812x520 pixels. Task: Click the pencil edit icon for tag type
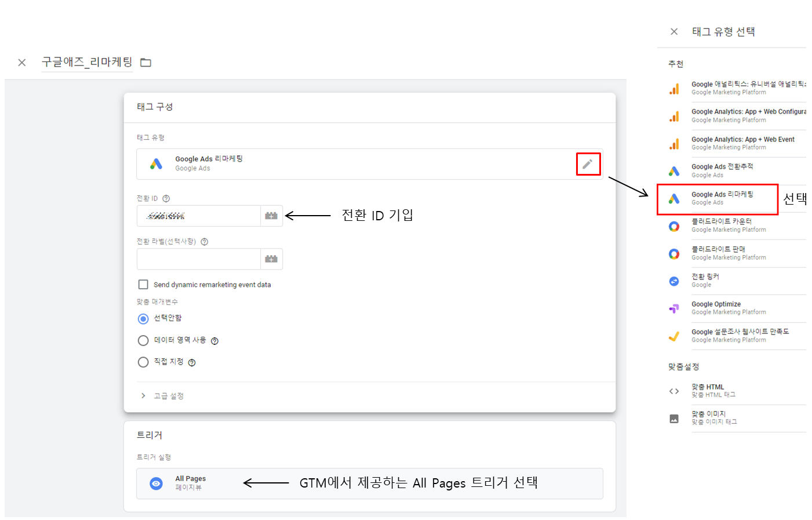tap(588, 164)
